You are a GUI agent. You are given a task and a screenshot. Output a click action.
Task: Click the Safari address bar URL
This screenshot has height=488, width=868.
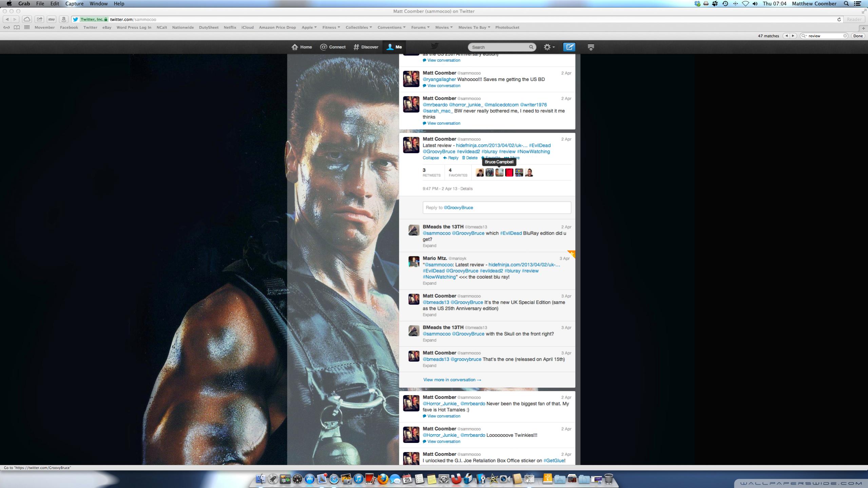click(133, 19)
